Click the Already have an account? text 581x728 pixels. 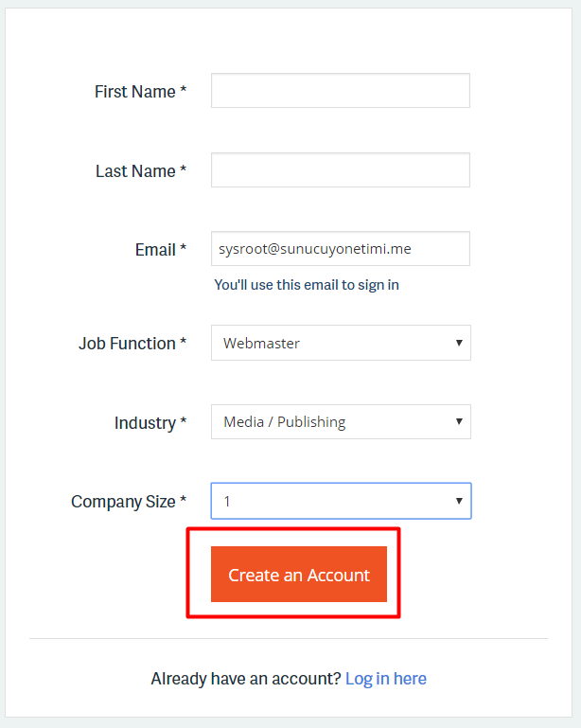[245, 679]
